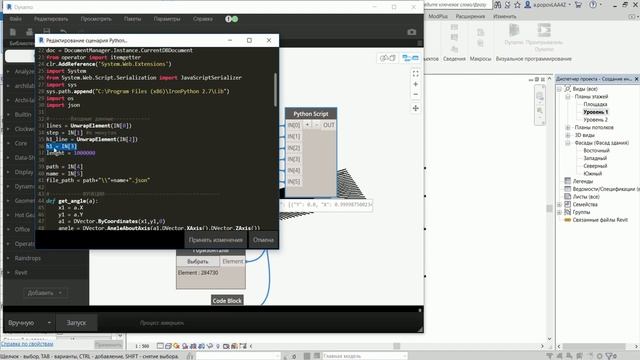The width and height of the screenshot is (640, 360).
Task: Click the Legends icon in the Project Browser
Action: (567, 181)
